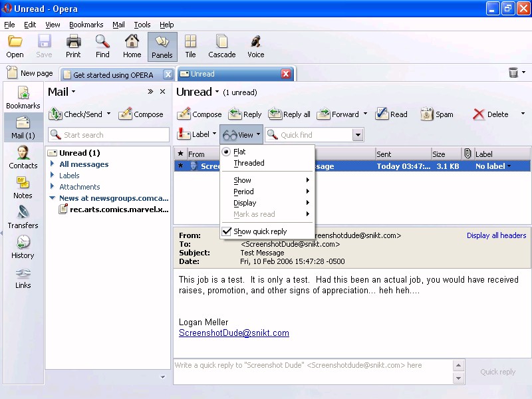Viewport: 532px width, 399px height.
Task: Open the Tools menu
Action: [142, 25]
